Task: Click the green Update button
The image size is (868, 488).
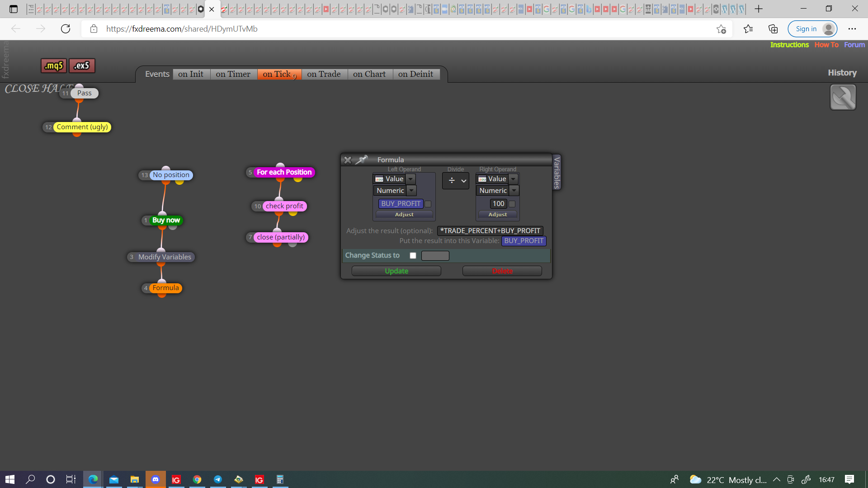Action: 396,271
